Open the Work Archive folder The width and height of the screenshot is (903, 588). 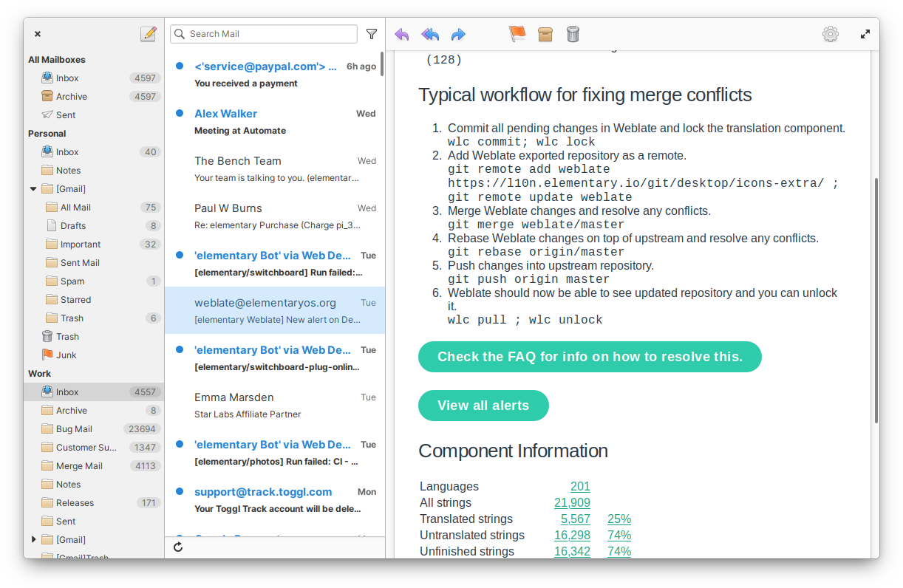pyautogui.click(x=94, y=411)
